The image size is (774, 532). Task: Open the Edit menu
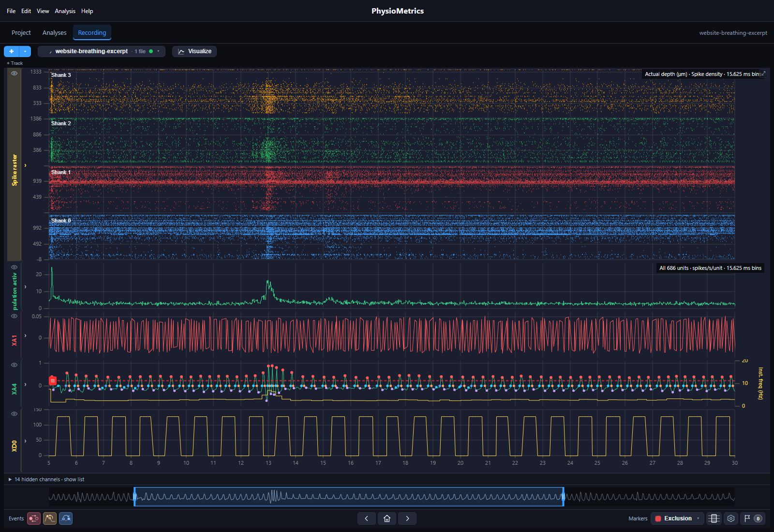[26, 11]
